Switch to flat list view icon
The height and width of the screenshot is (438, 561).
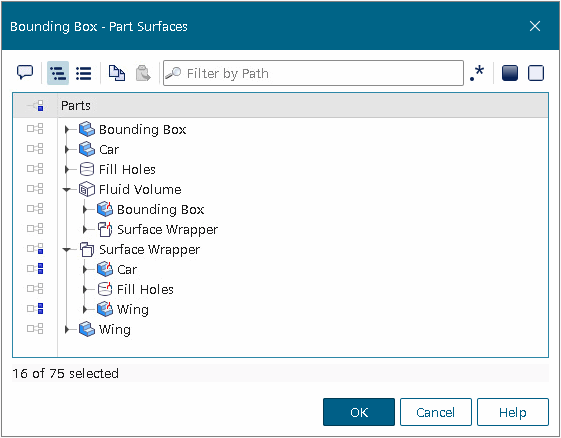84,73
